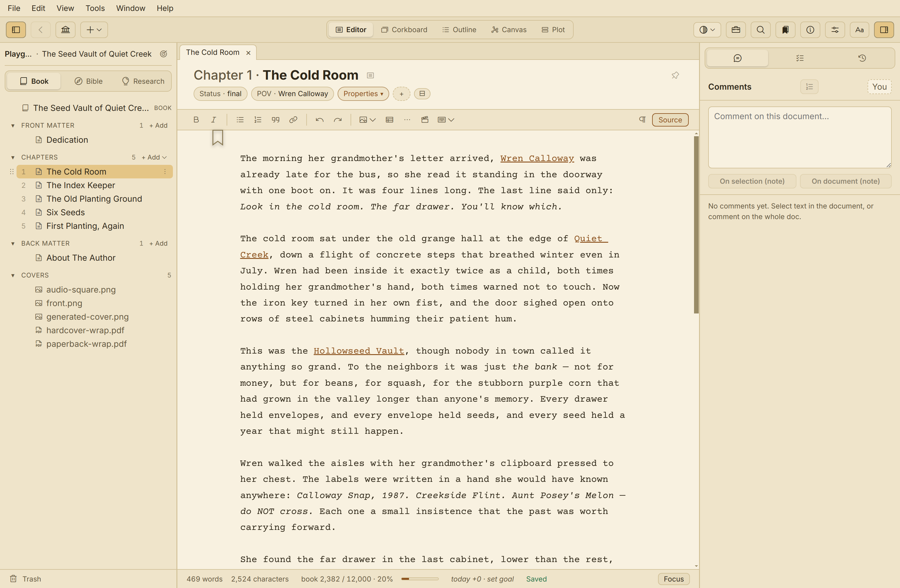The width and height of the screenshot is (900, 588).
Task: Click the Focus button
Action: click(x=673, y=579)
